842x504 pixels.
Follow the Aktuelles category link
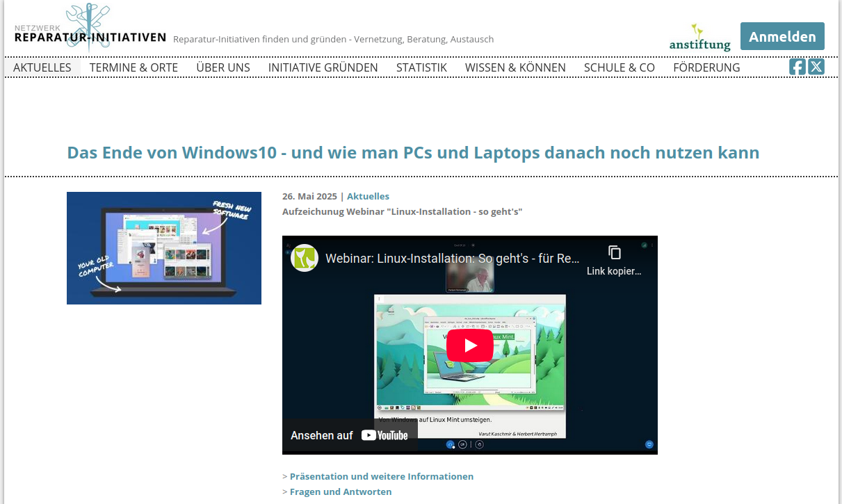pyautogui.click(x=368, y=196)
